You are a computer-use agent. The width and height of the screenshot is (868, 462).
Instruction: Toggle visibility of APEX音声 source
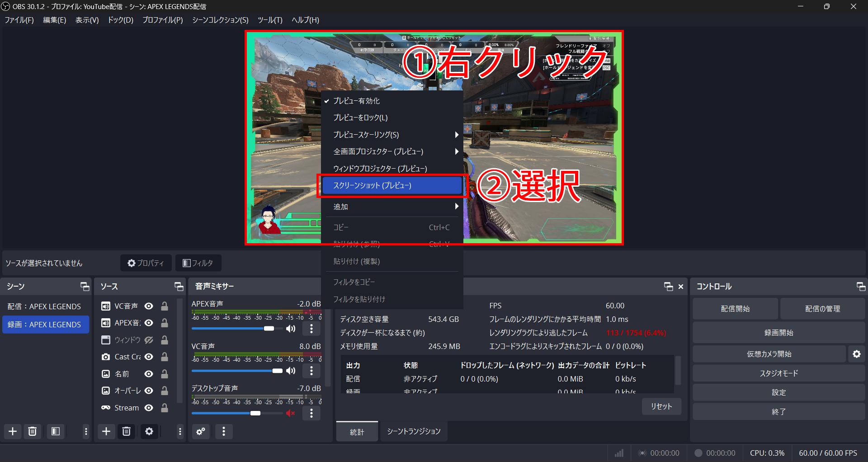[149, 323]
